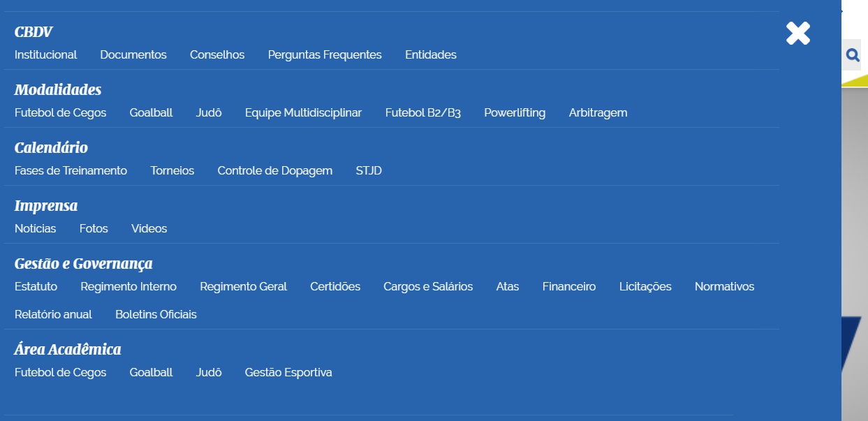Go to Regimento Interno
868x421 pixels.
[128, 286]
